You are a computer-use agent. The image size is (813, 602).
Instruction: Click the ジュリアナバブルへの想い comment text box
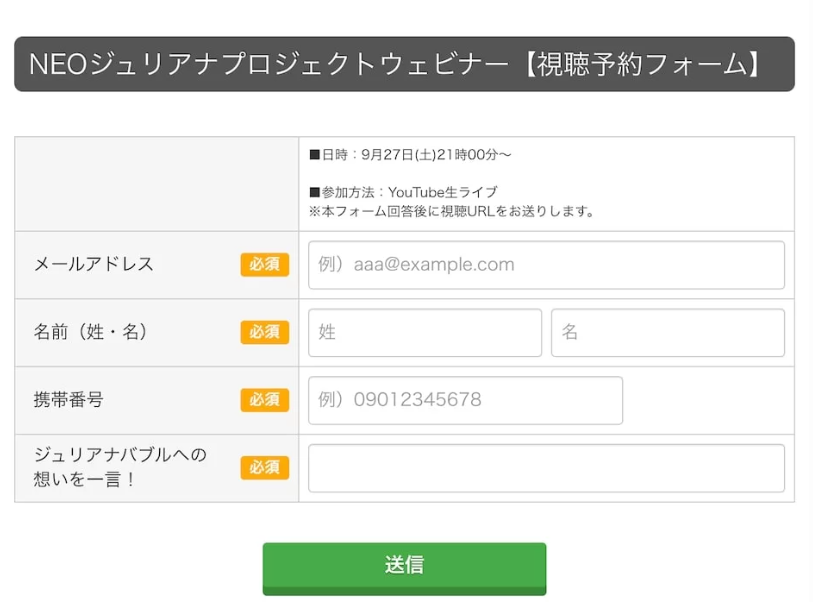pos(546,468)
